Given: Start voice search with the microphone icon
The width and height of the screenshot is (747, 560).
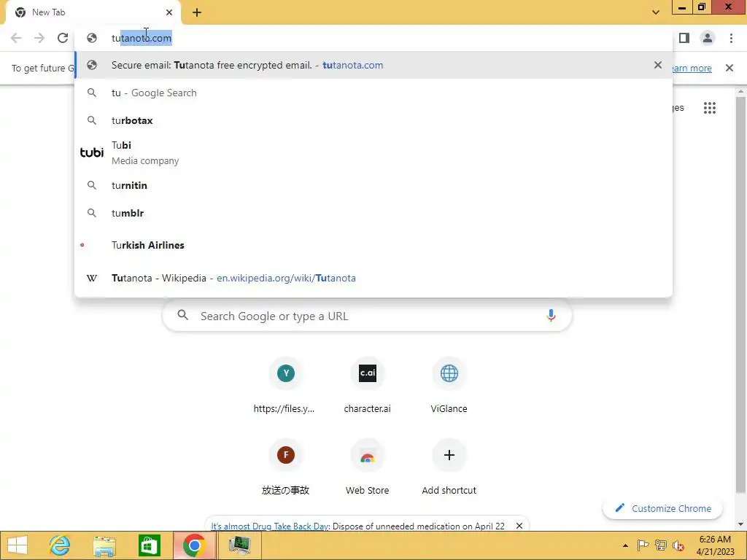Looking at the screenshot, I should (x=551, y=316).
